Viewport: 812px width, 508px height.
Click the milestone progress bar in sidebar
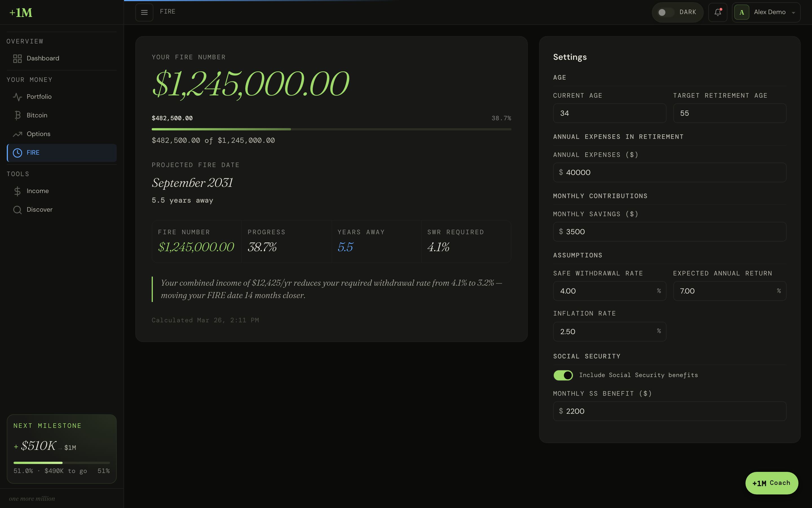pos(61,463)
